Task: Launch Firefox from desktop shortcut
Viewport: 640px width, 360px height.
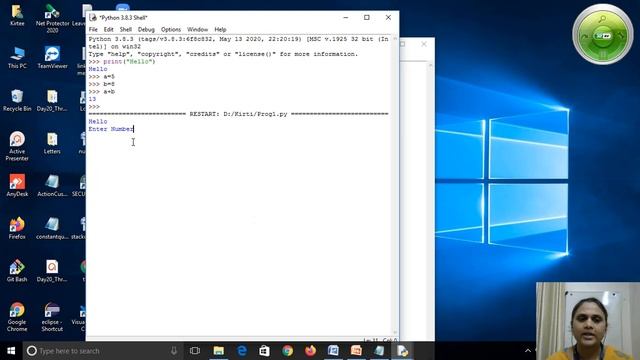Action: pos(17,229)
